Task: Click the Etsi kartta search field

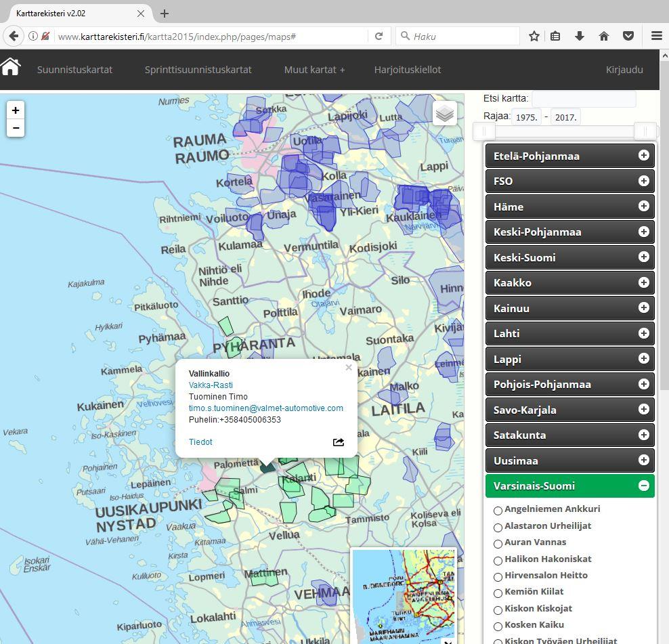Action: [x=584, y=99]
